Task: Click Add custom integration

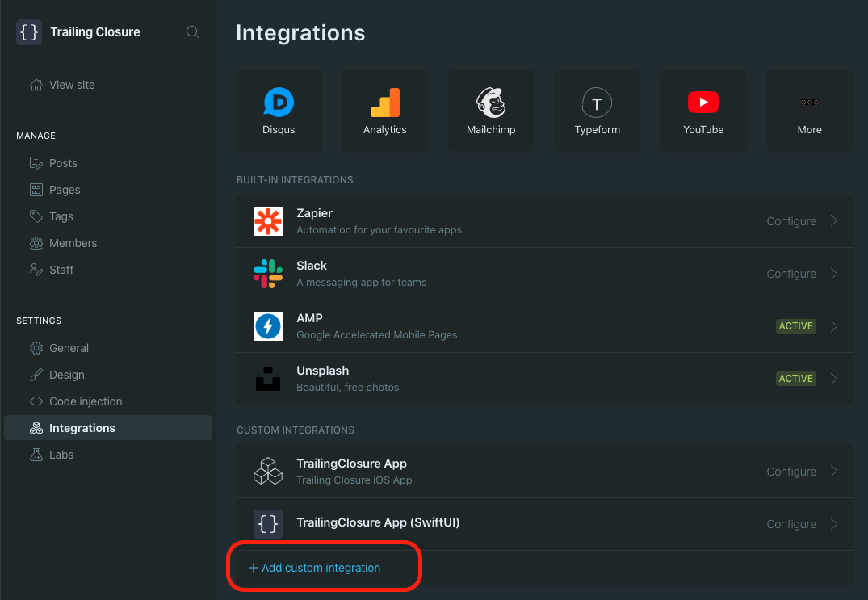Action: click(x=314, y=568)
